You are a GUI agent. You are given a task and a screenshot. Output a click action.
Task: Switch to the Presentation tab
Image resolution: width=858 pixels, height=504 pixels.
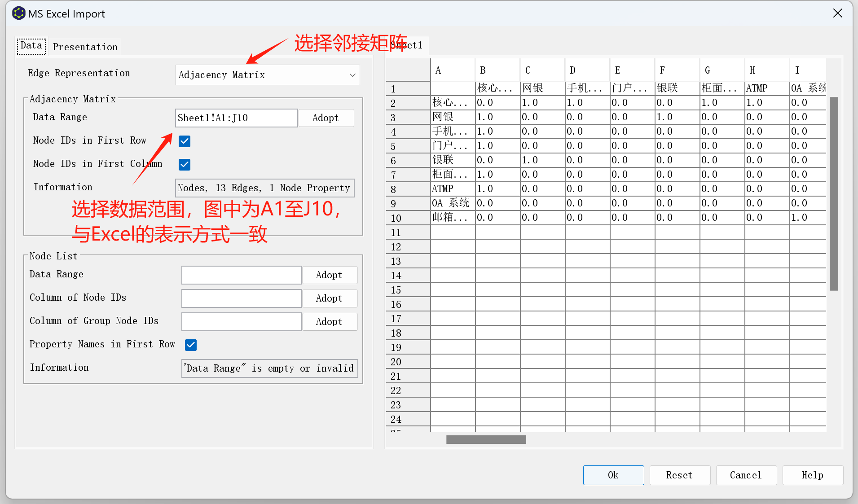[85, 47]
